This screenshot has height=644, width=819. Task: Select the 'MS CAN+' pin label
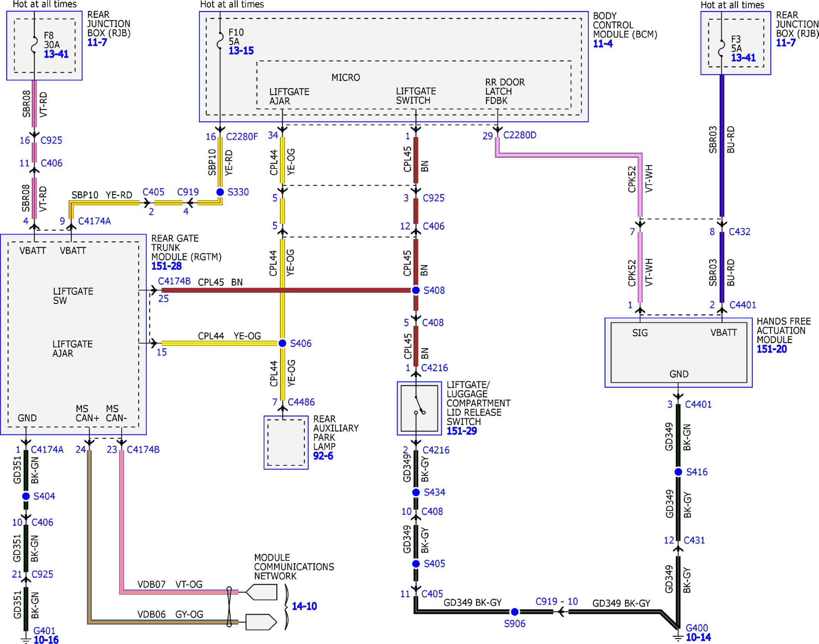click(x=87, y=413)
